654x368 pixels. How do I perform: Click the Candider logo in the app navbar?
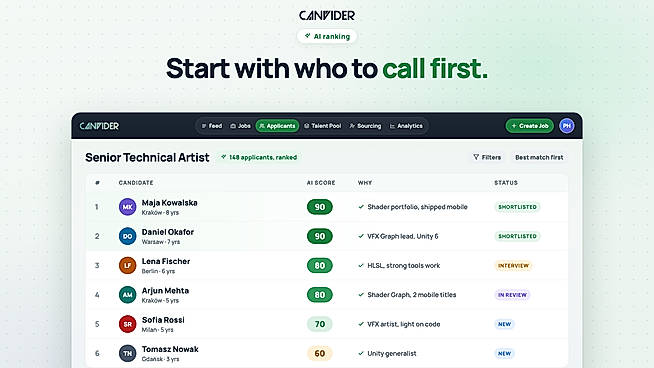[x=99, y=126]
